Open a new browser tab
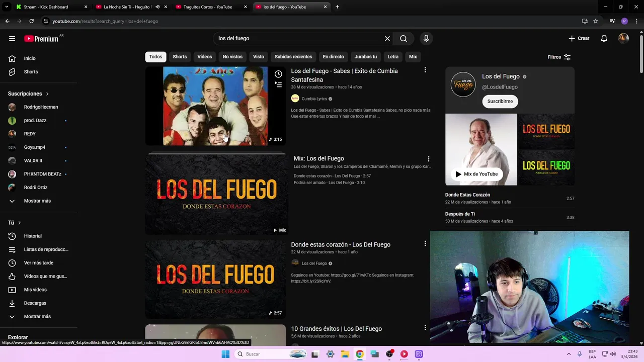This screenshot has width=644, height=362. (337, 7)
